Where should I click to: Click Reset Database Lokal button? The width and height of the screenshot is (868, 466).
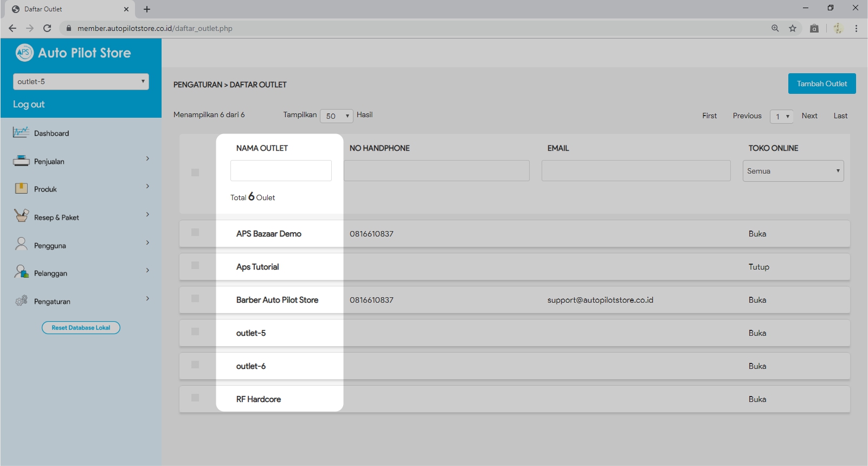81,328
